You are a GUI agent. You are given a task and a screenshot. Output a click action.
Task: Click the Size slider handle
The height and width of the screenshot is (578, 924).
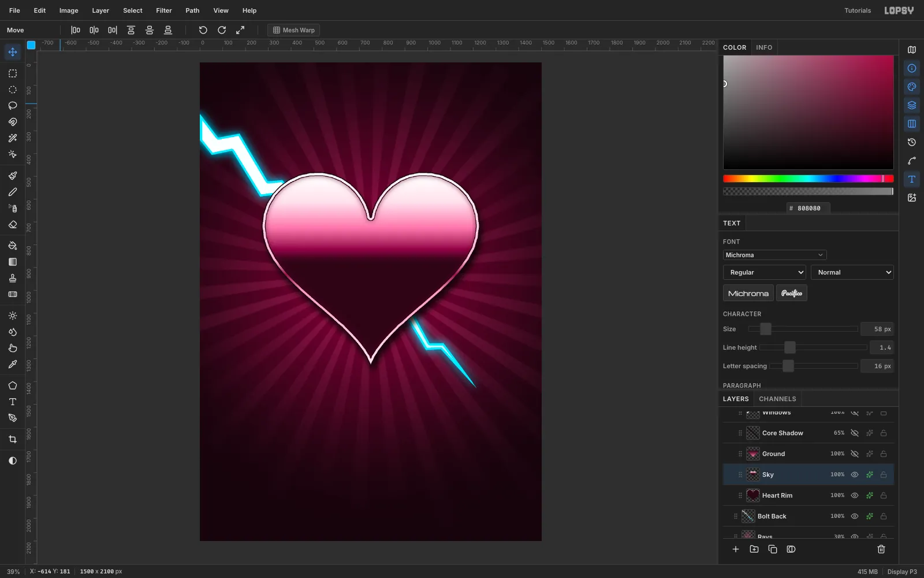[766, 329]
